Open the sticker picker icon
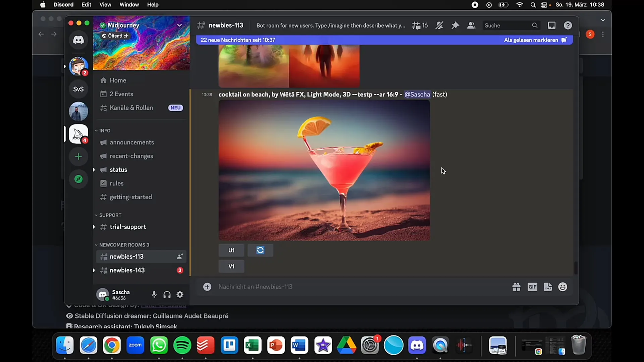Image resolution: width=644 pixels, height=362 pixels. (x=548, y=287)
